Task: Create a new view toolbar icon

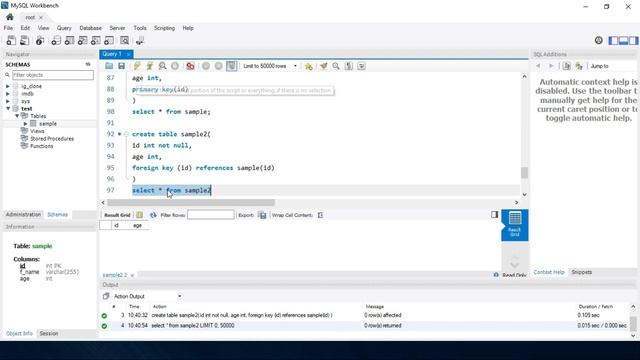Action: pos(82,40)
